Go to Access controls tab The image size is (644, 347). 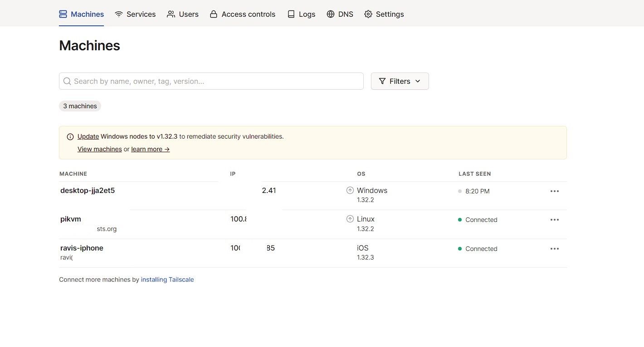(243, 14)
